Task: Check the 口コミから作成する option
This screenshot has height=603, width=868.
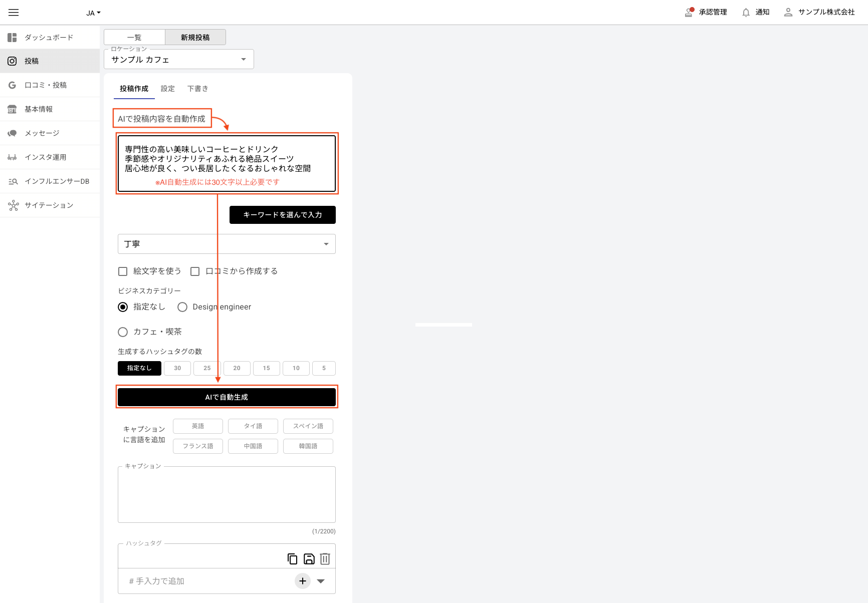Action: pos(195,271)
